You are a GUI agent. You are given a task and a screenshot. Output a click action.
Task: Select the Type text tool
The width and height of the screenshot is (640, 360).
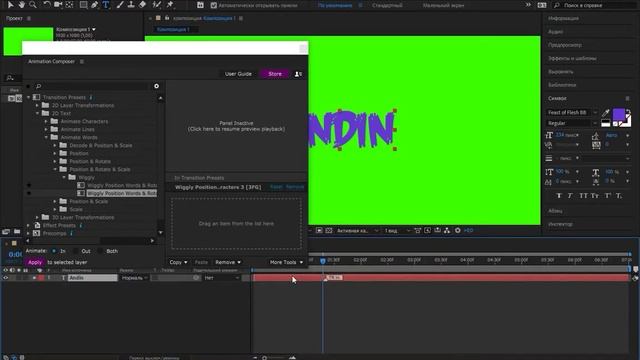(x=106, y=5)
